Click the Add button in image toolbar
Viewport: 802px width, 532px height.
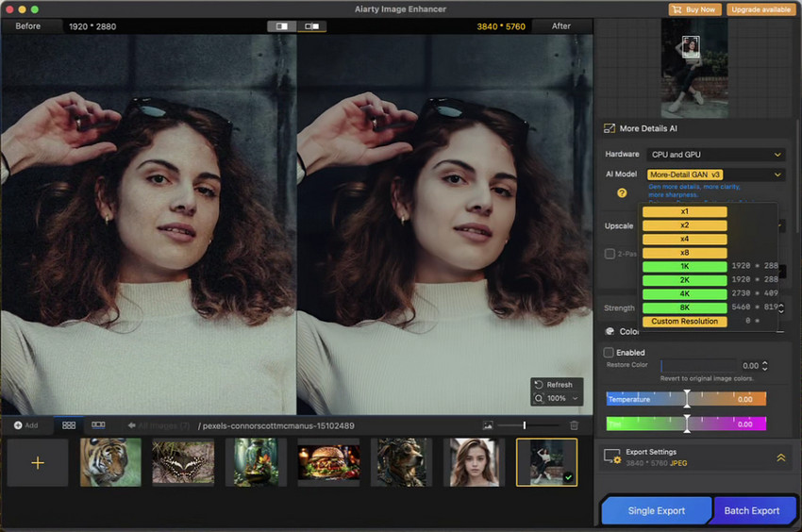(26, 425)
